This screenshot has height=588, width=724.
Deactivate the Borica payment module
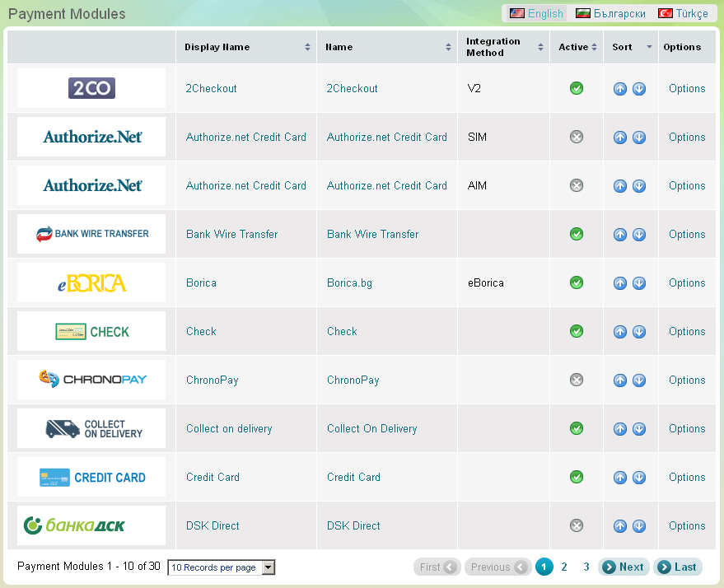pyautogui.click(x=577, y=282)
